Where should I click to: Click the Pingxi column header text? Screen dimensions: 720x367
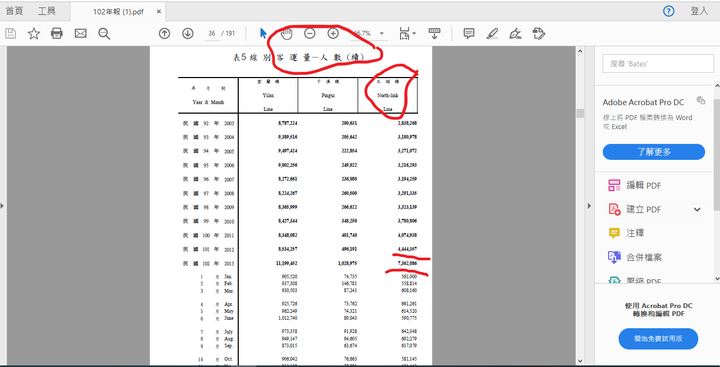328,96
